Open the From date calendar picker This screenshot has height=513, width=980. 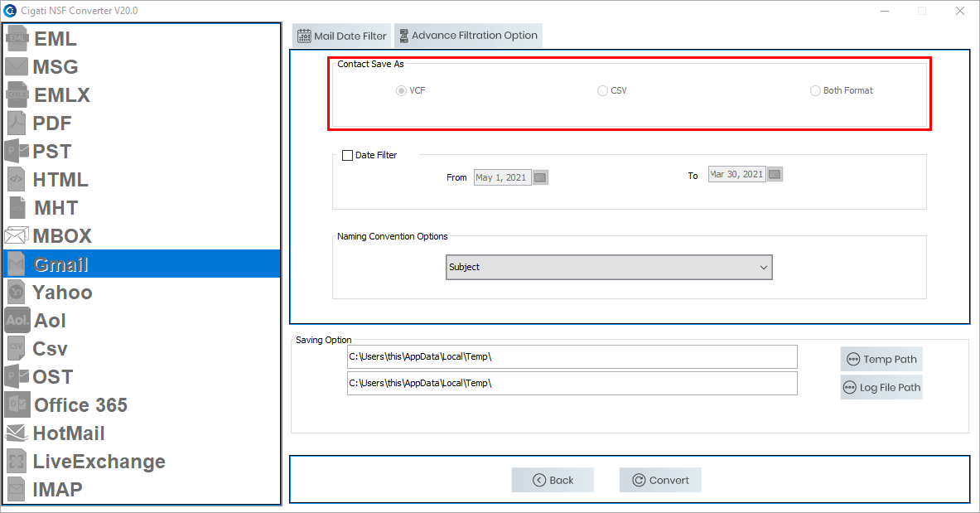point(541,177)
